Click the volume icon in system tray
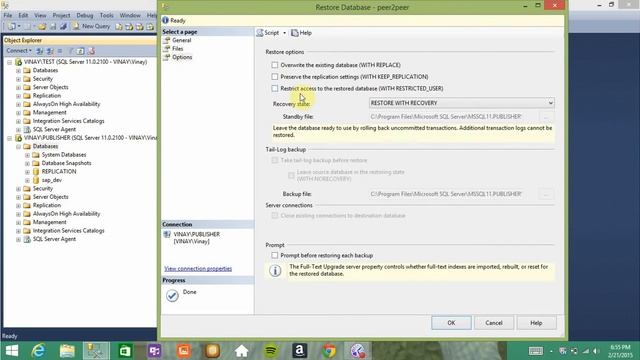The height and width of the screenshot is (360, 640). point(596,351)
